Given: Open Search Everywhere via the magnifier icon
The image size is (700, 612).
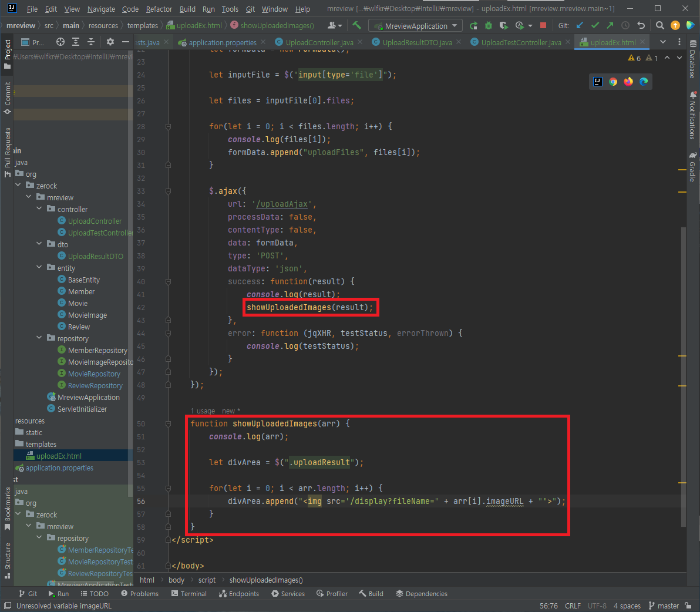Looking at the screenshot, I should click(660, 25).
